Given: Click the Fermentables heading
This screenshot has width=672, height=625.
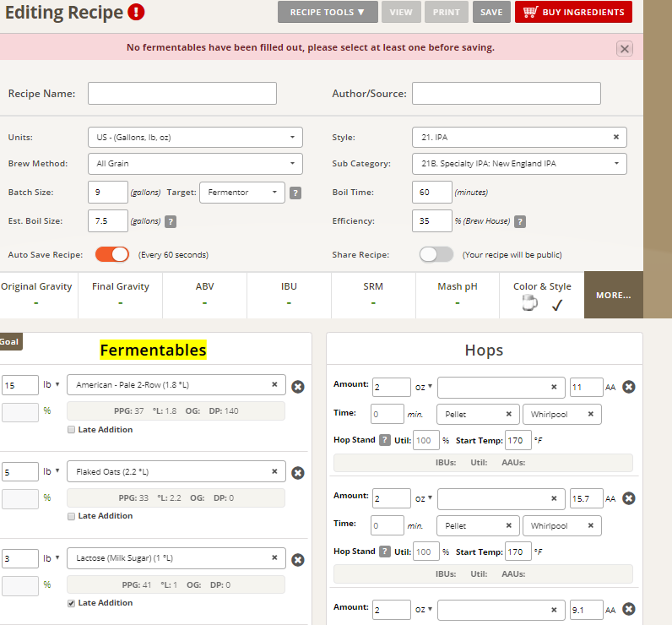Looking at the screenshot, I should pos(153,350).
